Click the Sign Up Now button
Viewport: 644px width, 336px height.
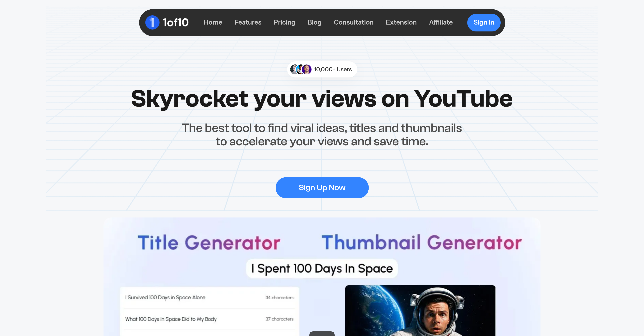point(322,188)
